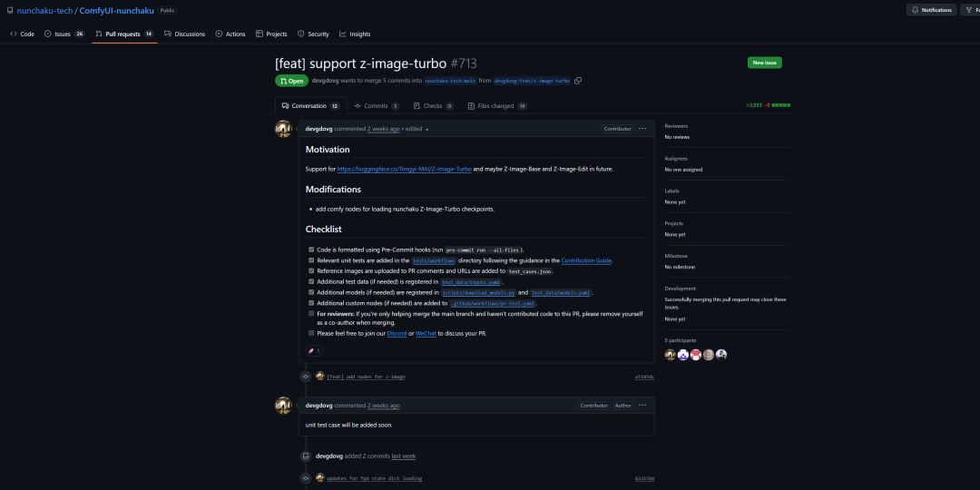This screenshot has width=980, height=490.
Task: Open the edited history dropdown on first comment
Action: 417,129
